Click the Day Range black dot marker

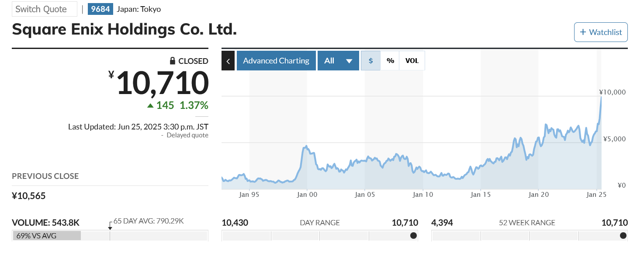point(413,236)
